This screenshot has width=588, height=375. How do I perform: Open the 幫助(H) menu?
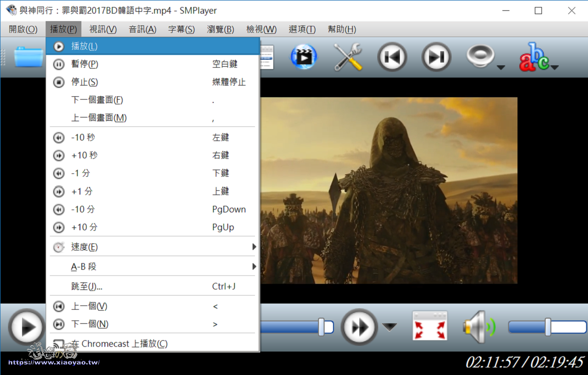pyautogui.click(x=342, y=29)
